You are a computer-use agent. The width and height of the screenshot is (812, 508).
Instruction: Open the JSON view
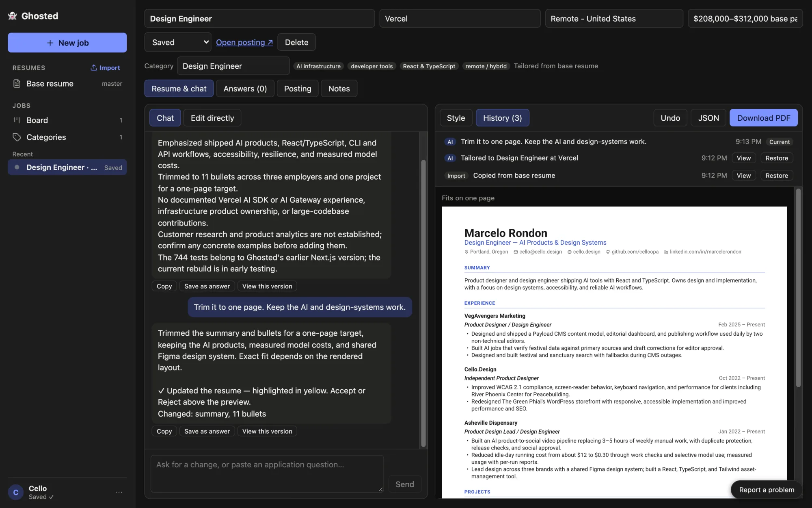(708, 118)
